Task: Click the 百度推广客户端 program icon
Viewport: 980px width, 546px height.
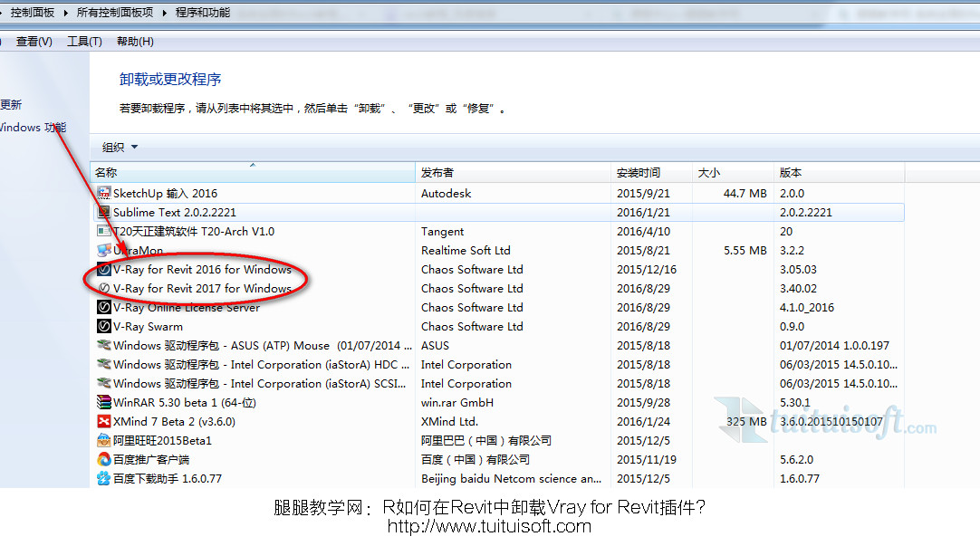Action: tap(104, 459)
